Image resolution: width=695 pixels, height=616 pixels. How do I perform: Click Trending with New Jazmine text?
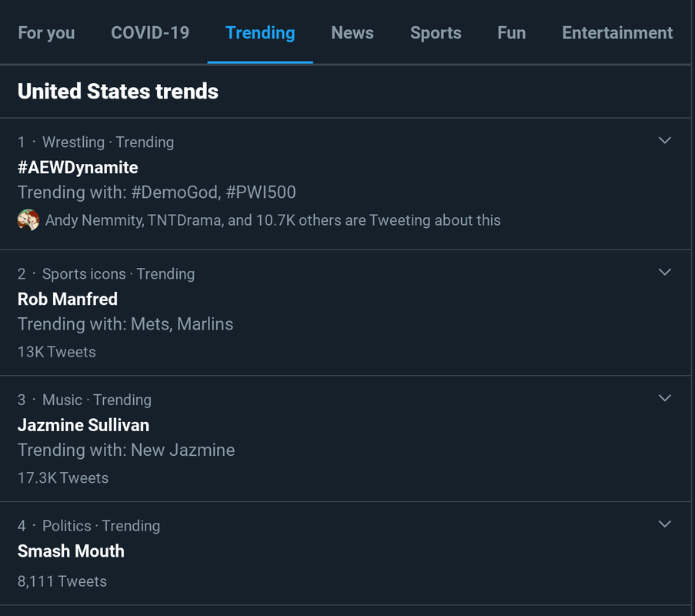(x=126, y=450)
